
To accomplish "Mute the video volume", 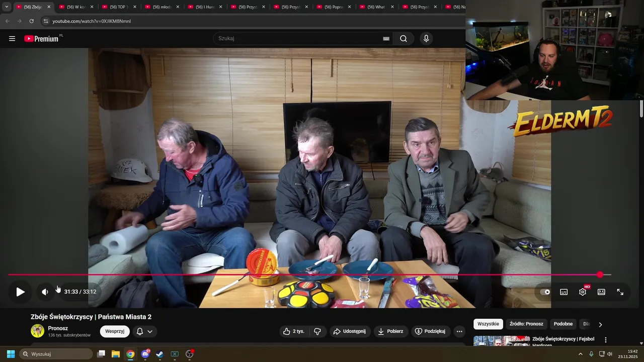I will click(45, 292).
